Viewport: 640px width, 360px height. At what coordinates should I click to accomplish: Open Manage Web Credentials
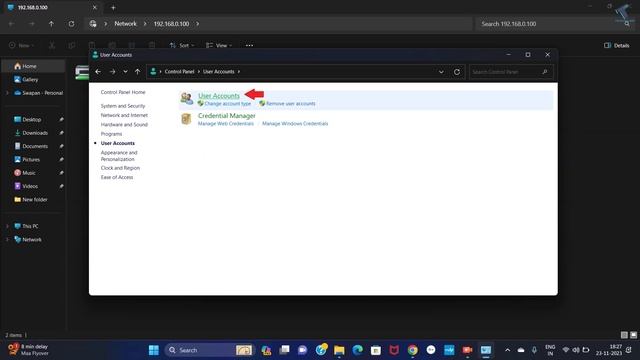pos(226,124)
